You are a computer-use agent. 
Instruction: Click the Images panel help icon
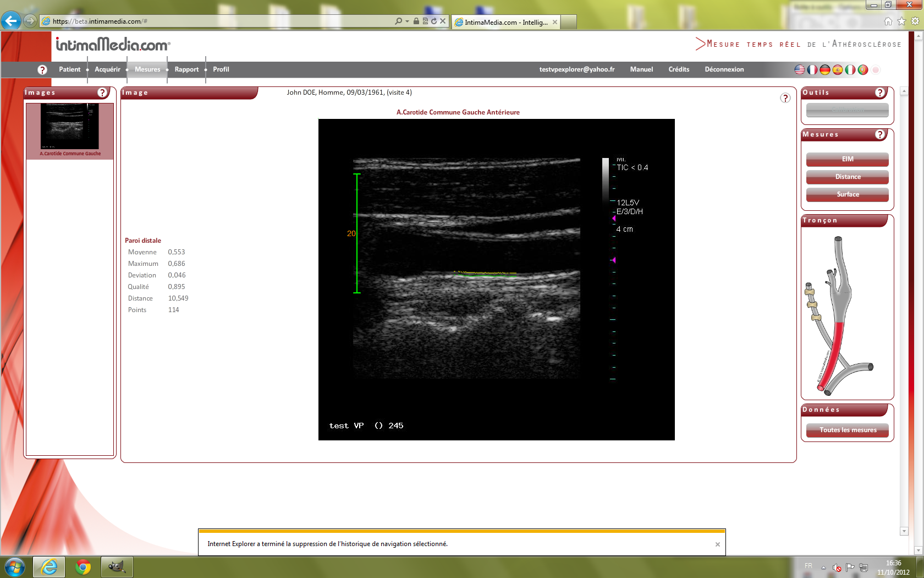[102, 92]
